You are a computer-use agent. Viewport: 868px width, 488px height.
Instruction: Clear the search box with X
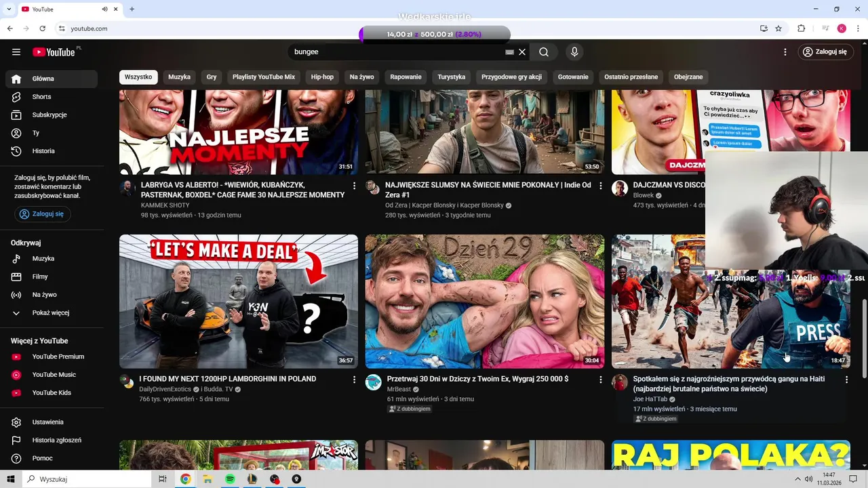point(522,52)
